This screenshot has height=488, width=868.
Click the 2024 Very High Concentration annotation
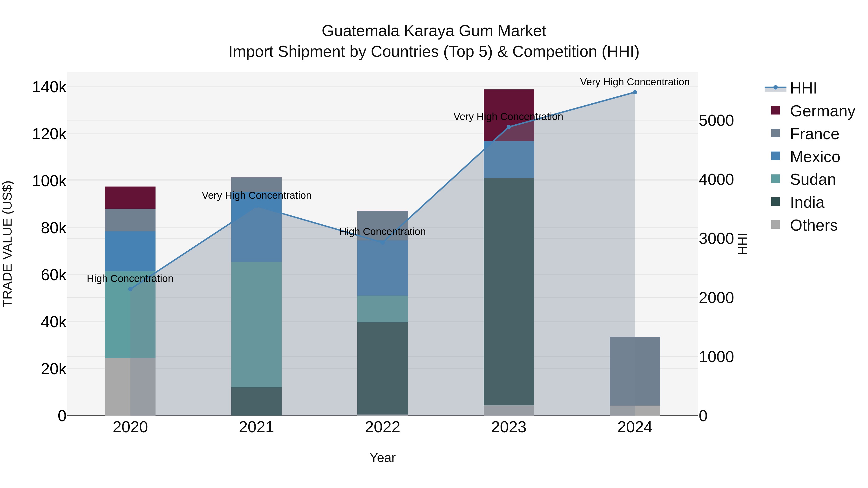(x=635, y=82)
